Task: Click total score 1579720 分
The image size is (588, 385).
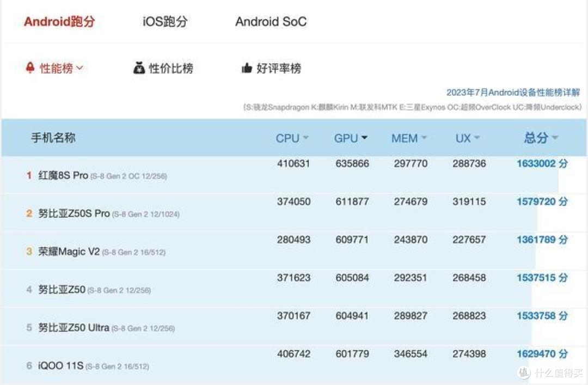Action: [x=542, y=201]
